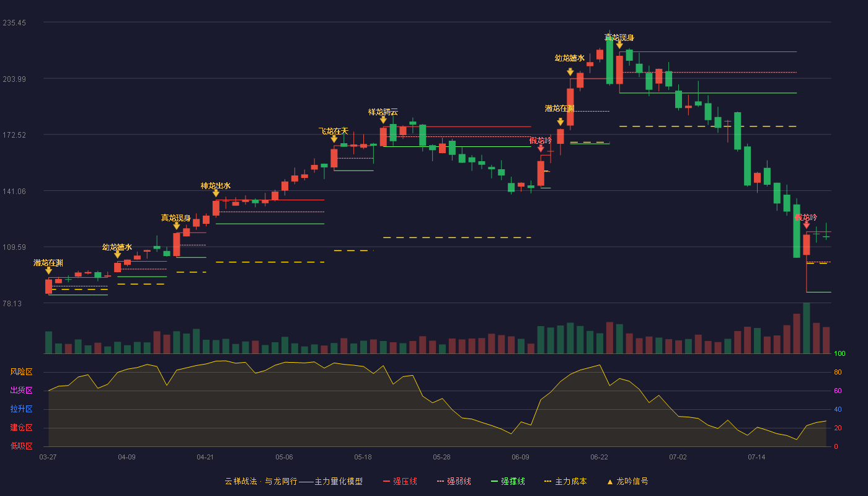Click the 神龙出水 signal arrow marker

click(216, 193)
